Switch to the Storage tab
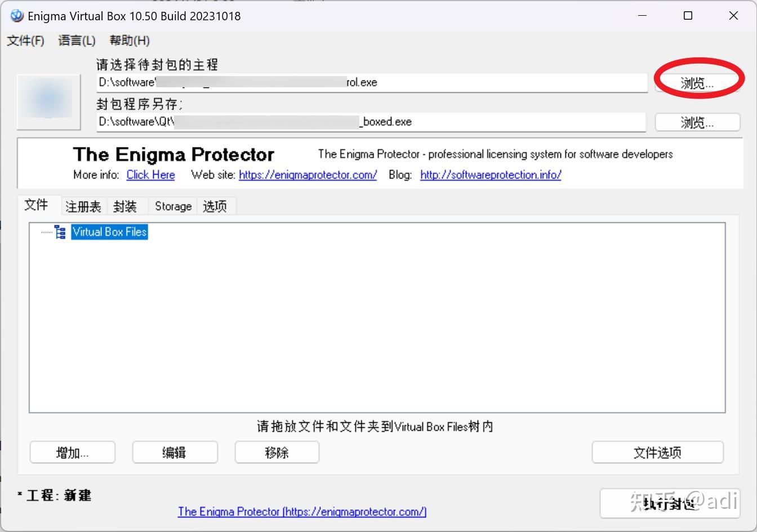The width and height of the screenshot is (757, 532). point(172,206)
